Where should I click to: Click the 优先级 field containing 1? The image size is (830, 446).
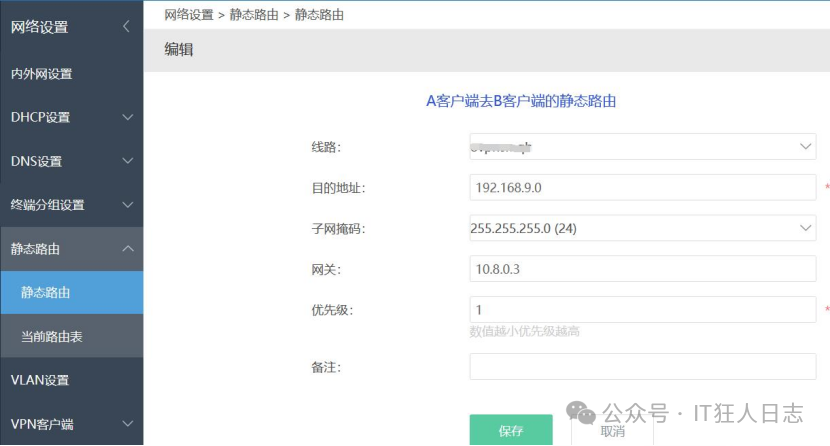pos(643,310)
